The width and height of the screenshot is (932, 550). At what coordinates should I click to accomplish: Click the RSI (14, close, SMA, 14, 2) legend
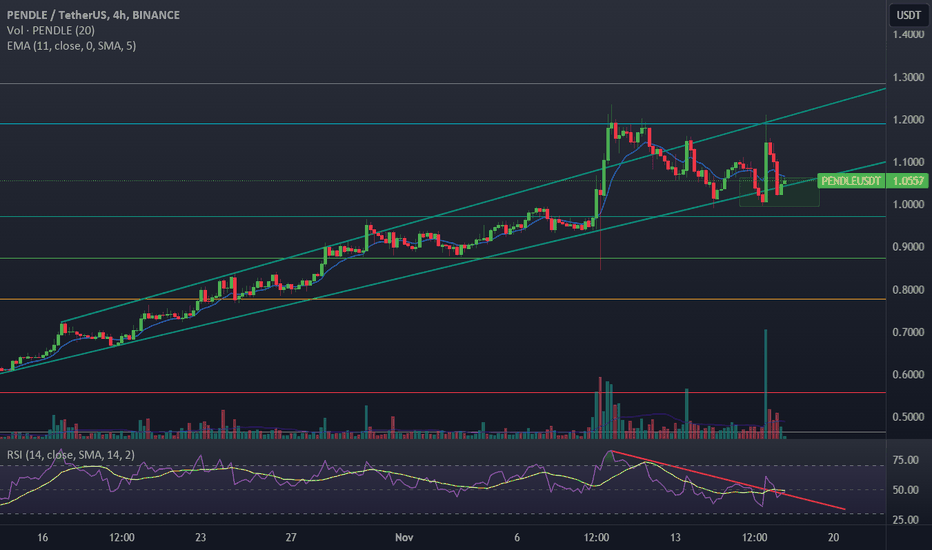(x=71, y=455)
